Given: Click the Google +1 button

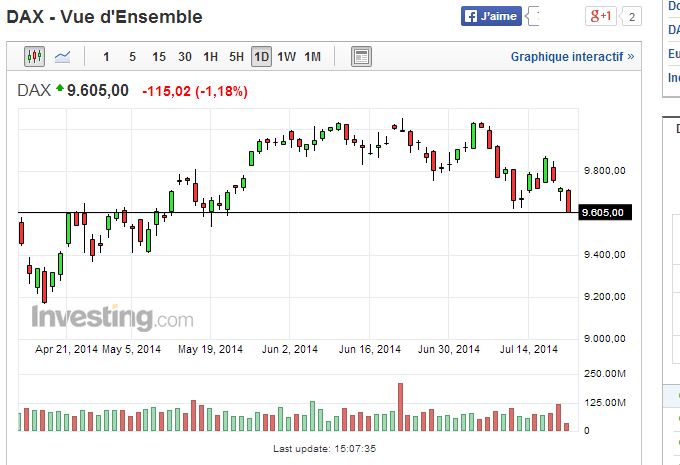Looking at the screenshot, I should pyautogui.click(x=600, y=17).
